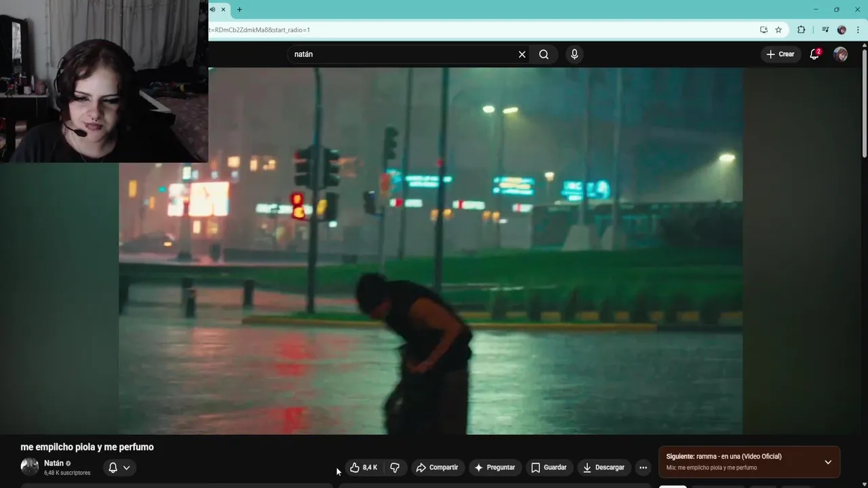Ask about video with Preguntar
The width and height of the screenshot is (868, 488).
(495, 468)
